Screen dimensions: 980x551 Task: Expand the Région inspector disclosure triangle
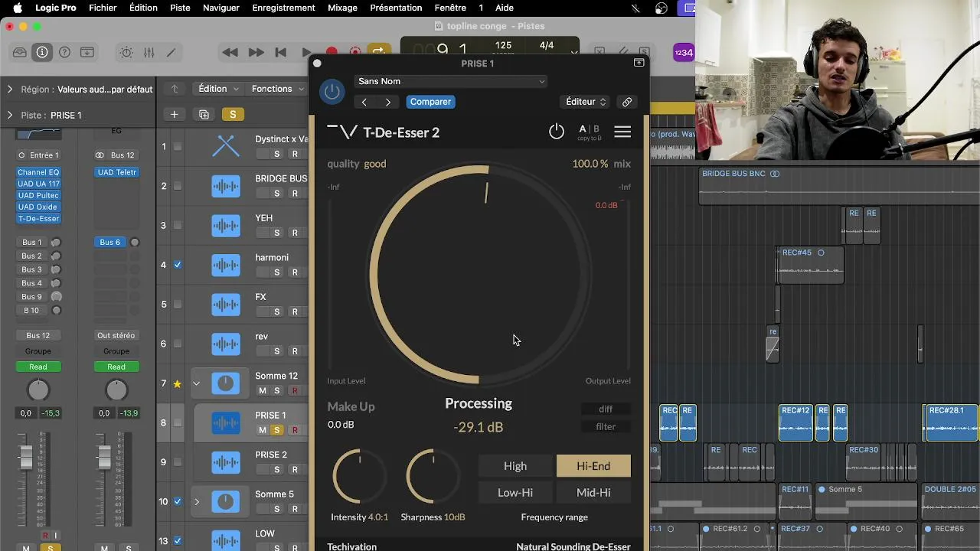tap(9, 90)
